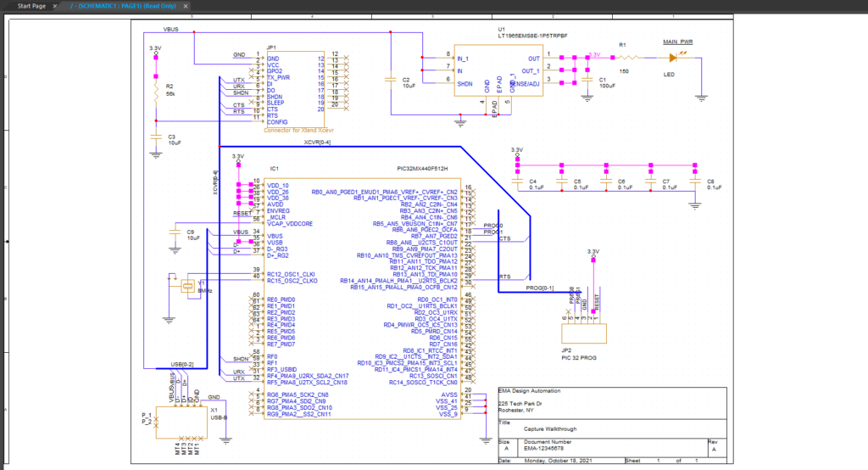
Task: Click the XCVR[0-4] horizontal bus label
Action: pos(317,143)
